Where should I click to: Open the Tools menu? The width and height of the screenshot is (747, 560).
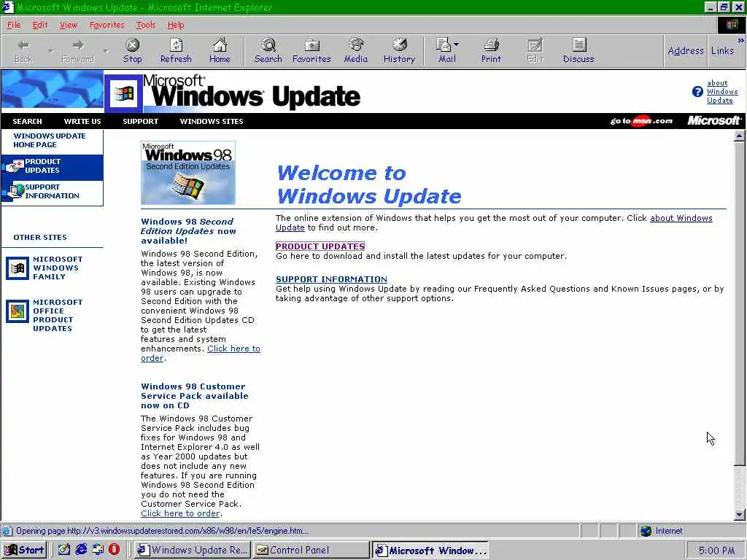(x=145, y=25)
